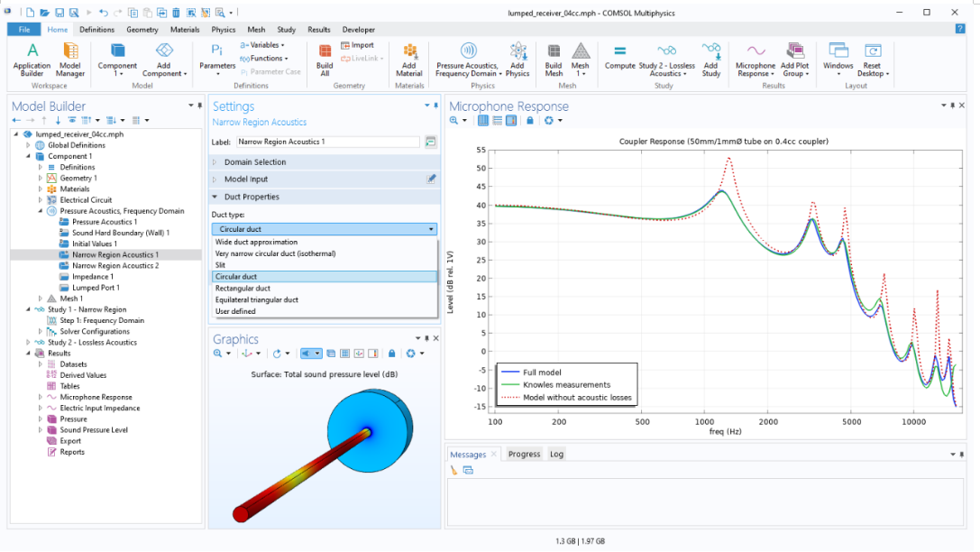
Task: Select Impedance 1 tree node
Action: (x=93, y=276)
